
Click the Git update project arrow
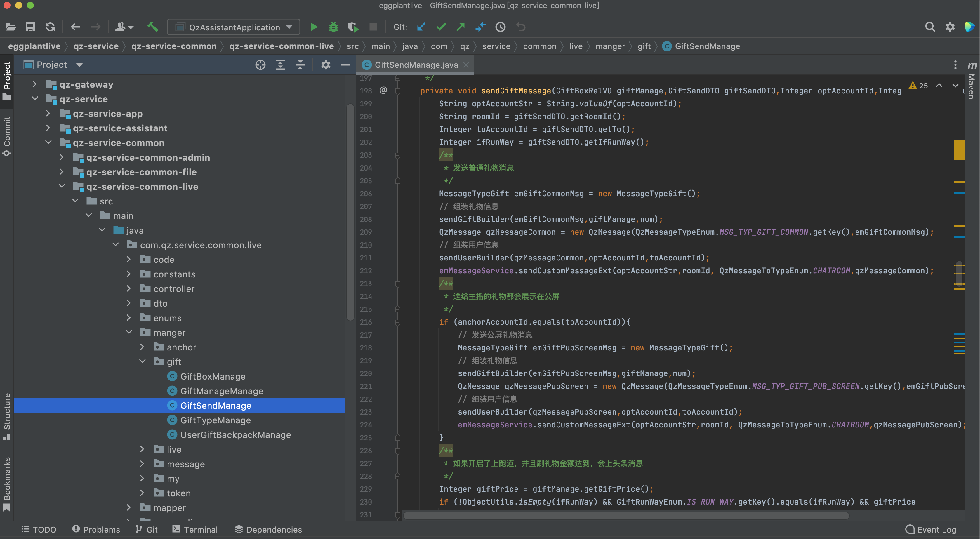click(421, 27)
